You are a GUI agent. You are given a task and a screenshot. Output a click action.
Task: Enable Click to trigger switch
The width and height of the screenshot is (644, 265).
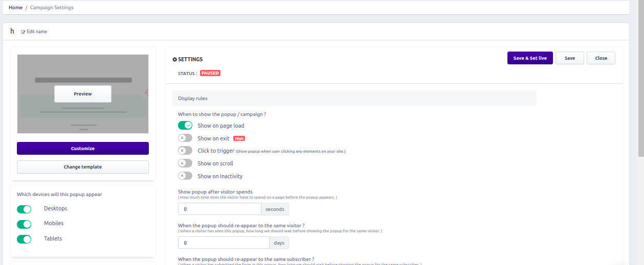click(185, 151)
